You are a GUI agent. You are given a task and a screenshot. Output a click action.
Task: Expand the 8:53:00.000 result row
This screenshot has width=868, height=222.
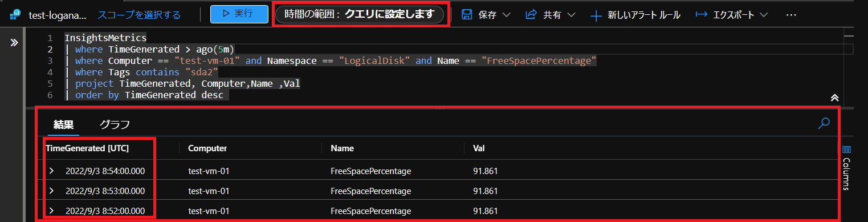(x=51, y=191)
